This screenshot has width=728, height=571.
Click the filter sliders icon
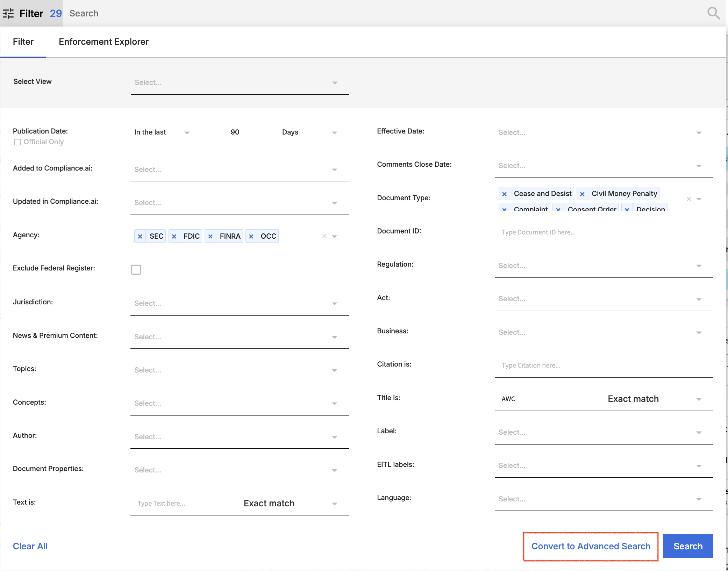[x=8, y=14]
